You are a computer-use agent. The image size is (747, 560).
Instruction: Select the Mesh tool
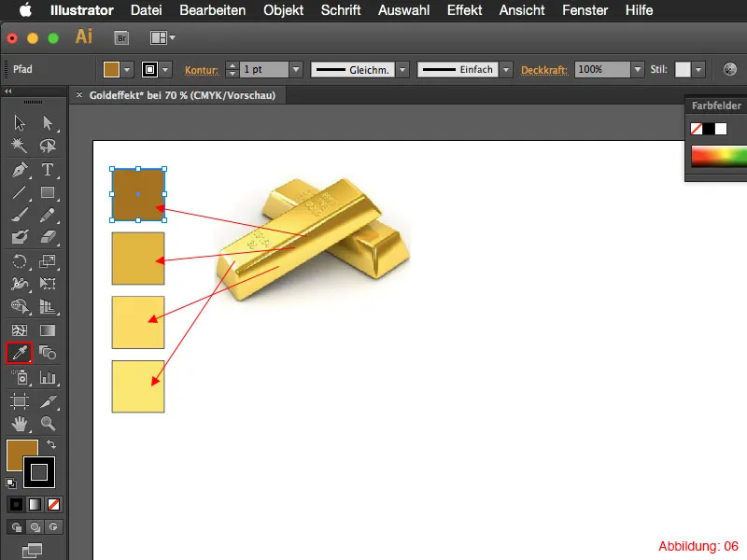tap(20, 330)
